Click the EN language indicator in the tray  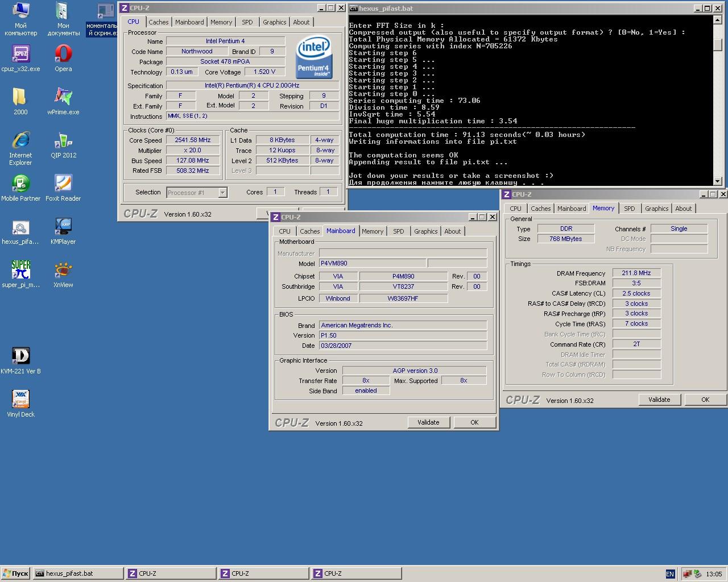point(670,574)
